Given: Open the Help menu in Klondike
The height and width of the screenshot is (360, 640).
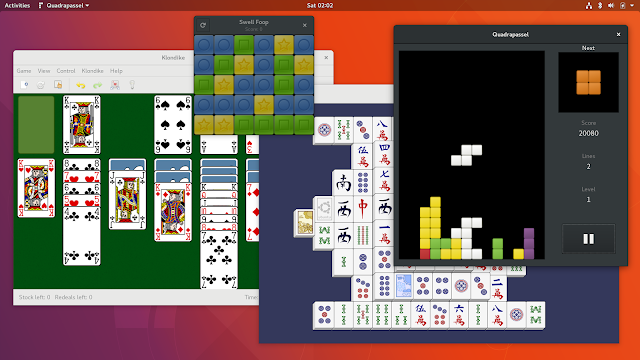Looking at the screenshot, I should coord(116,71).
